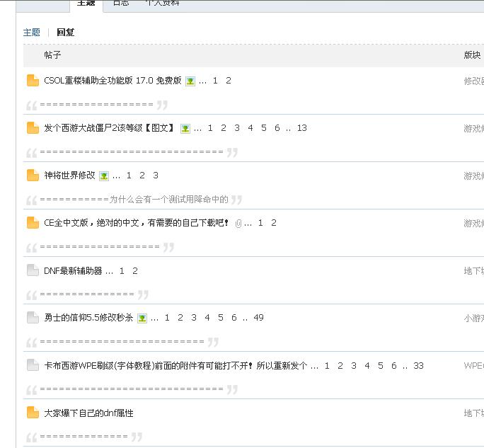Open 地下城 section link in DNF最新辅助器 row
Screen dimensions: 484x448
pos(474,271)
